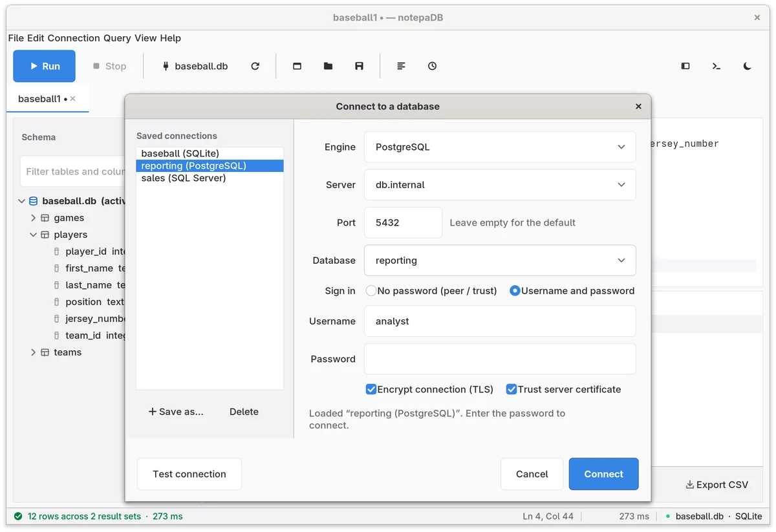Expand the games table node
Image resolution: width=776 pixels, height=532 pixels.
coord(34,218)
